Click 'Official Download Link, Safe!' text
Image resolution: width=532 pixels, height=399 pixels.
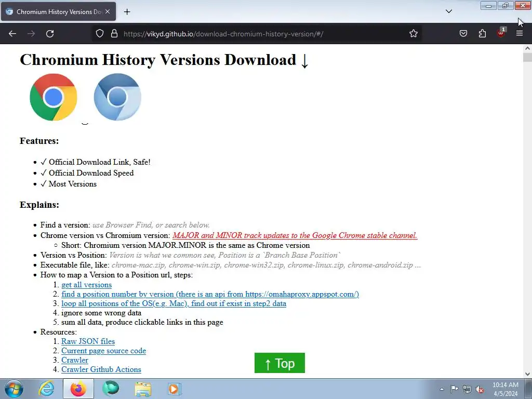(x=99, y=162)
